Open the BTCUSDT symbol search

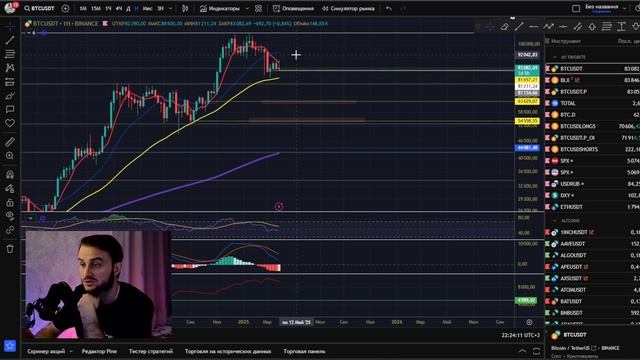click(39, 8)
